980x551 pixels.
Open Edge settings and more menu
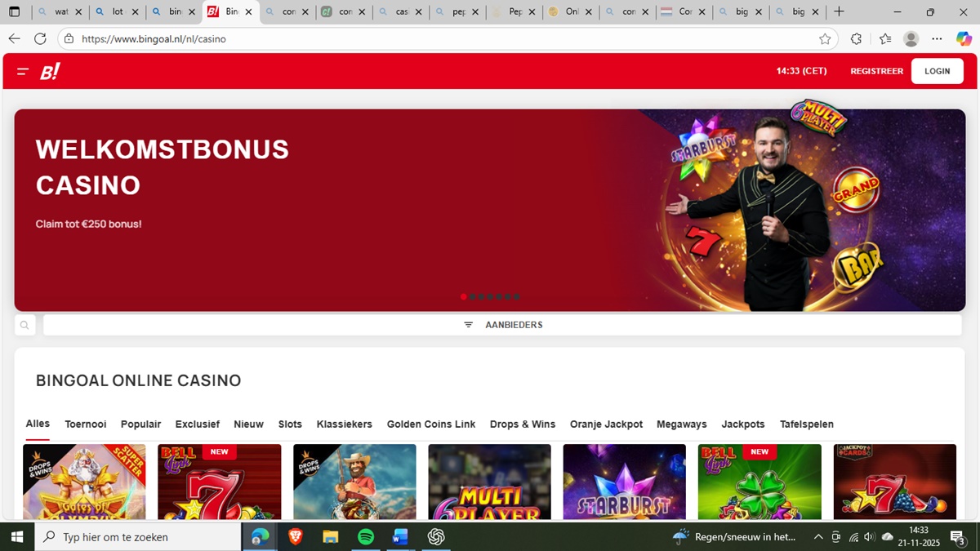tap(937, 39)
